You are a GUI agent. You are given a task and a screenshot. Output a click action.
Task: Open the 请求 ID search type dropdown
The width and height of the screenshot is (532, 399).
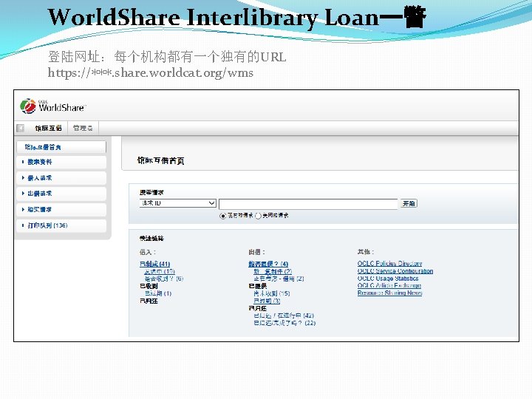tap(178, 203)
